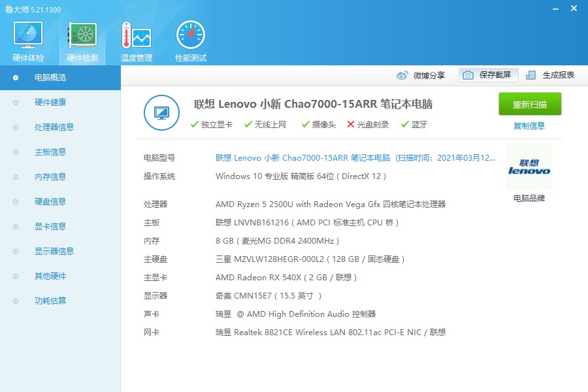
Task: Click the 网卡 row label
Action: click(152, 333)
